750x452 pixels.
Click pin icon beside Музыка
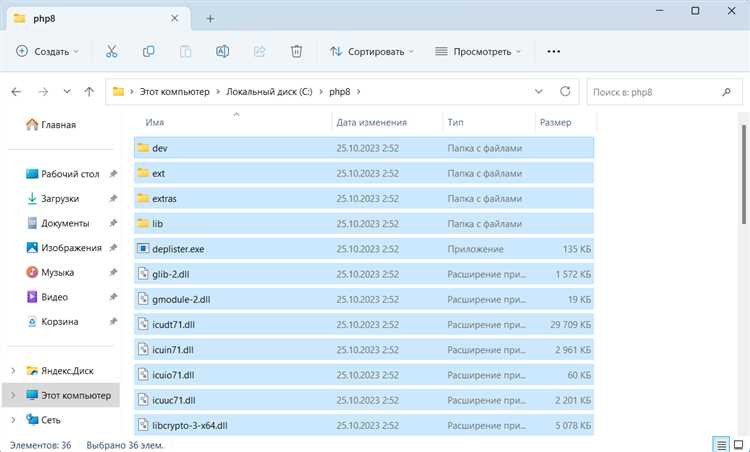(x=113, y=272)
